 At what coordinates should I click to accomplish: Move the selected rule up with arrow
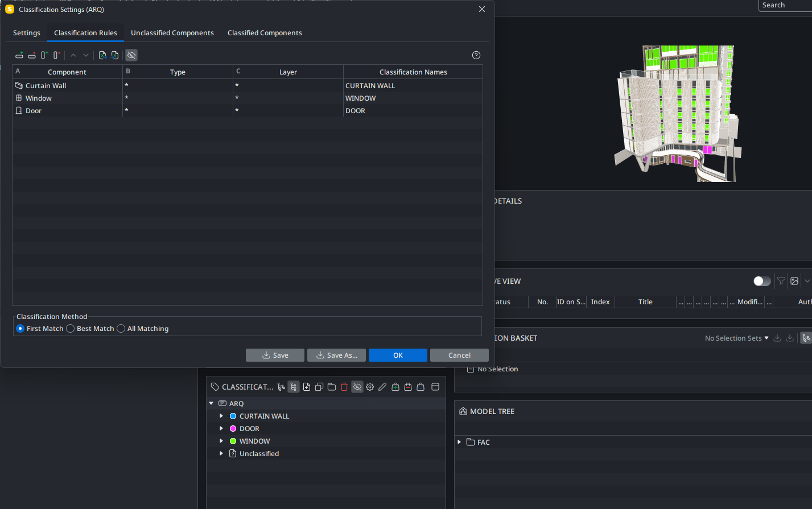click(73, 55)
